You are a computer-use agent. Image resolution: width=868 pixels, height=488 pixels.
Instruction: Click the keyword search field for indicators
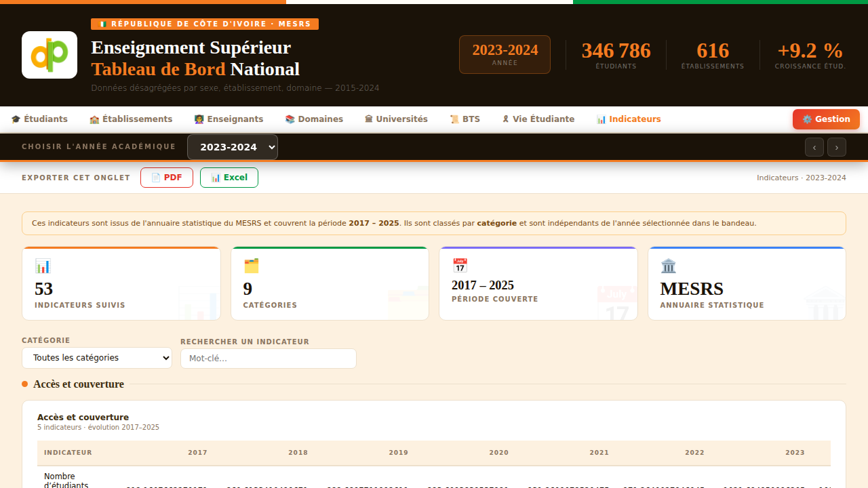tap(269, 359)
